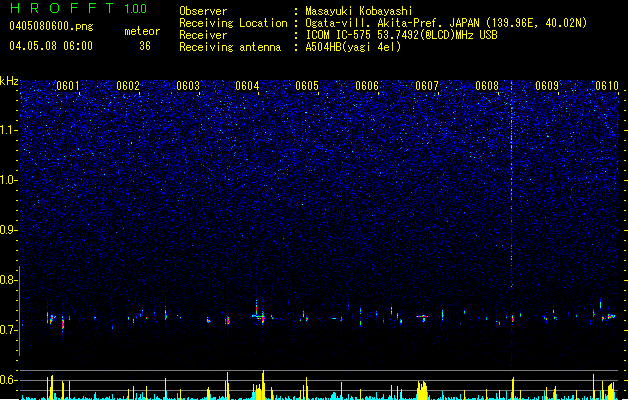The height and width of the screenshot is (400, 629).
Task: Click the date stamp 04.05.08 06:00
Action: click(x=51, y=46)
